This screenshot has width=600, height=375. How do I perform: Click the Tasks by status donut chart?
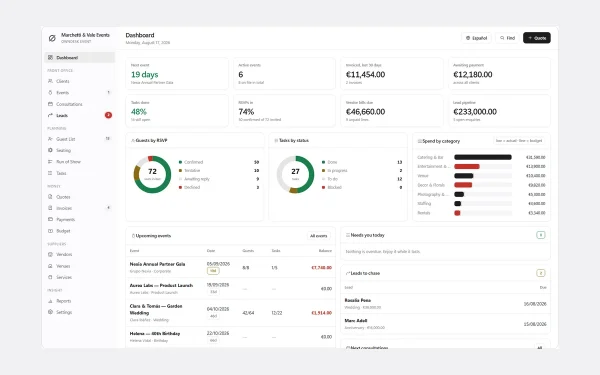coord(295,174)
